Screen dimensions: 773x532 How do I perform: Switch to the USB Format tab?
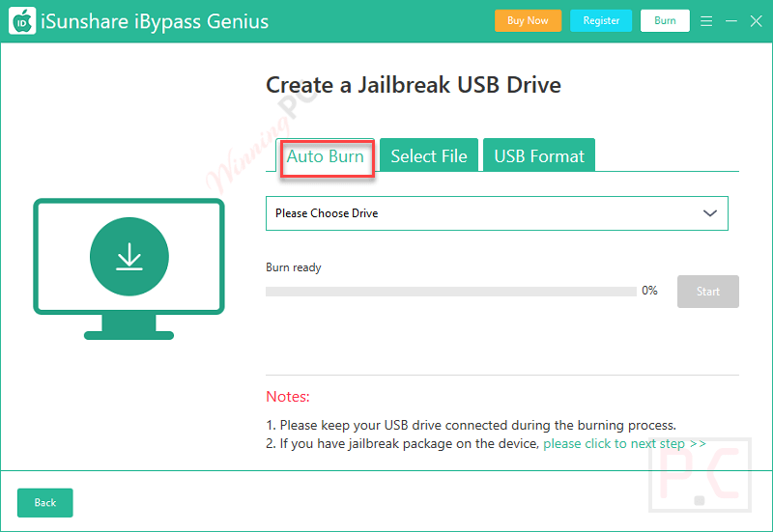(x=539, y=156)
